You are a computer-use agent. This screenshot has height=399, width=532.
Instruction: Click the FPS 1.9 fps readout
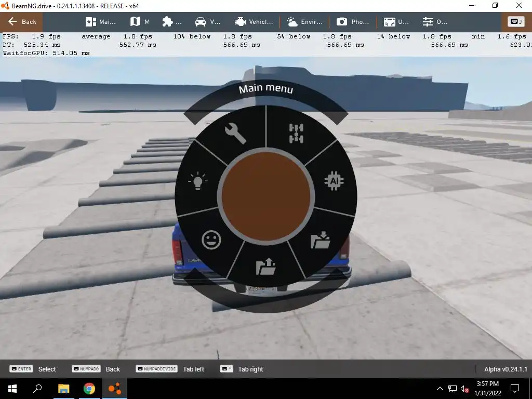coord(32,36)
